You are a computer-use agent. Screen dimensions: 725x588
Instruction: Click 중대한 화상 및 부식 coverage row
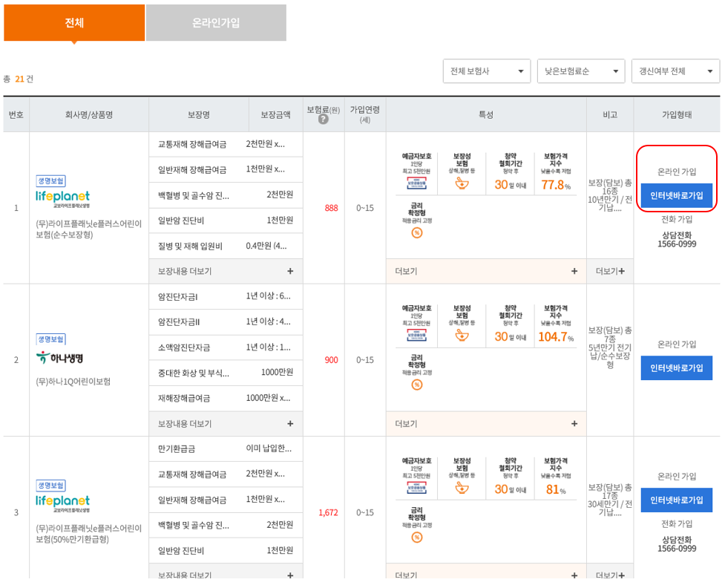tap(226, 373)
